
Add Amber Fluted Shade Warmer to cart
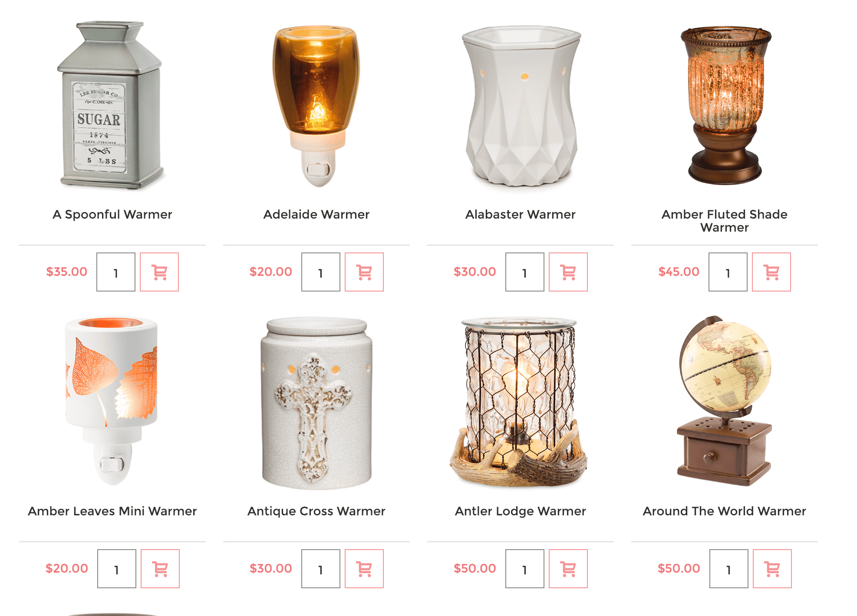[771, 272]
